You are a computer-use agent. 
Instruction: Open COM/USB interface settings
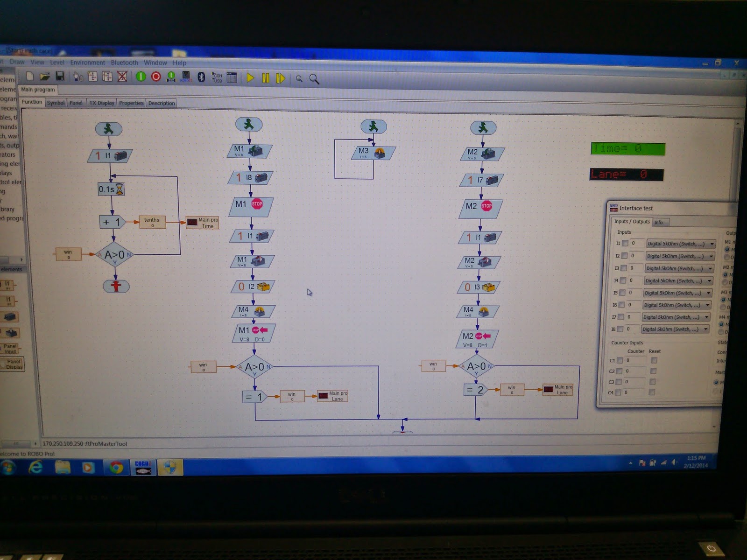[217, 77]
